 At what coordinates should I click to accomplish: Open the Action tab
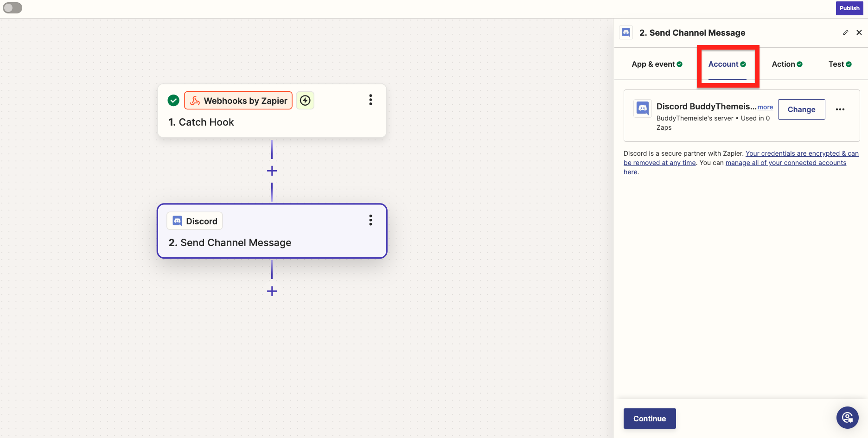(787, 64)
